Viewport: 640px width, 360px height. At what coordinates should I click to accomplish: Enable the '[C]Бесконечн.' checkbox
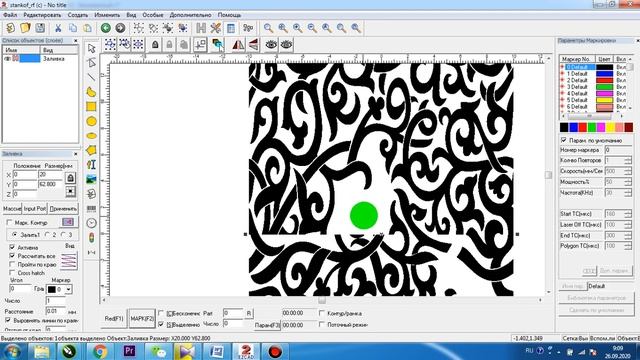(161, 313)
